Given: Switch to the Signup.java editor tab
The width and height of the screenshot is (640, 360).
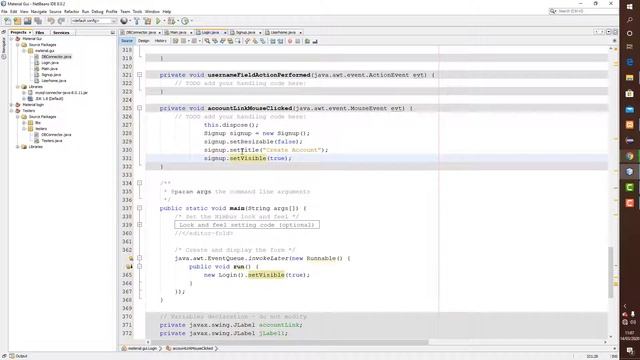Looking at the screenshot, I should 245,32.
